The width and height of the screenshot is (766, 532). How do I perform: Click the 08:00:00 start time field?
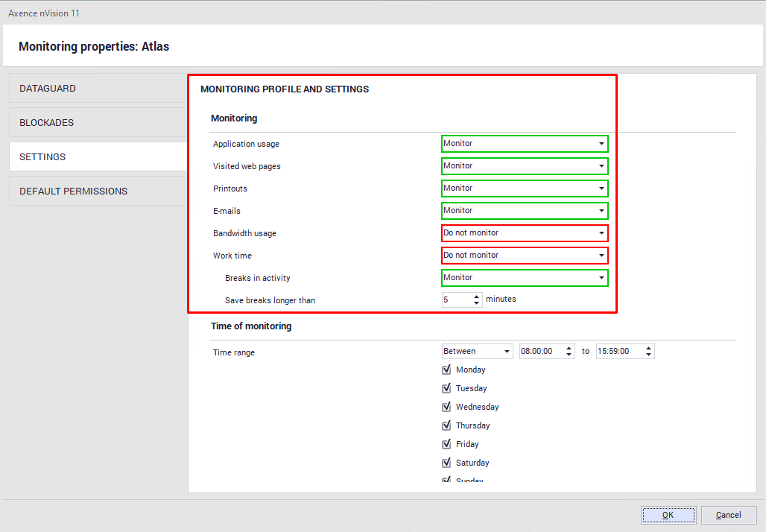pyautogui.click(x=540, y=352)
